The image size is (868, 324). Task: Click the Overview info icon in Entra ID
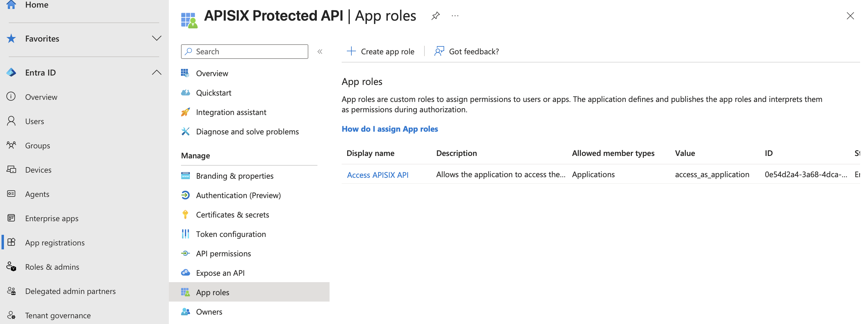11,97
